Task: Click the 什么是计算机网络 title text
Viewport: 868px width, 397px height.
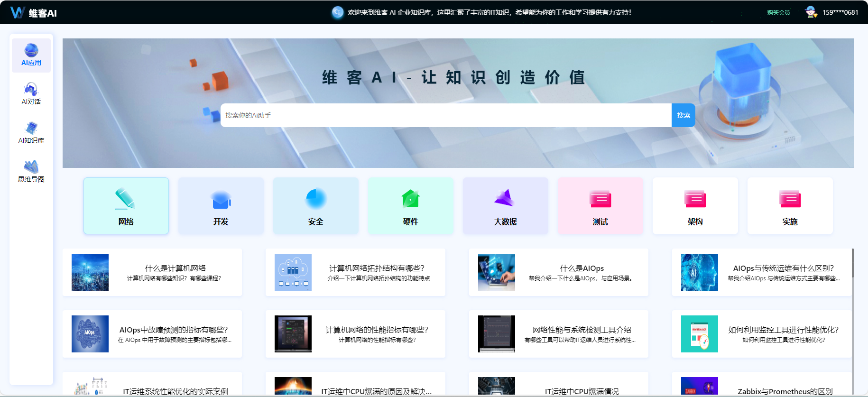Action: 175,268
